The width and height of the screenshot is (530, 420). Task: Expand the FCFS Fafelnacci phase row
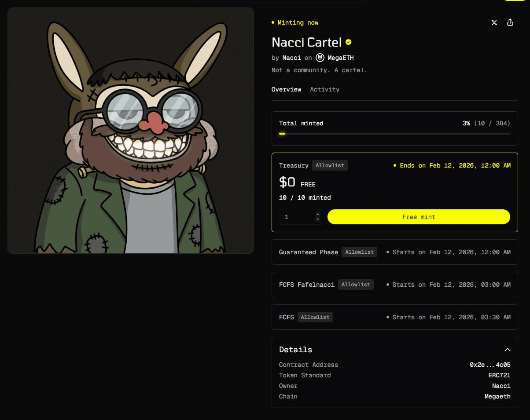(x=394, y=285)
